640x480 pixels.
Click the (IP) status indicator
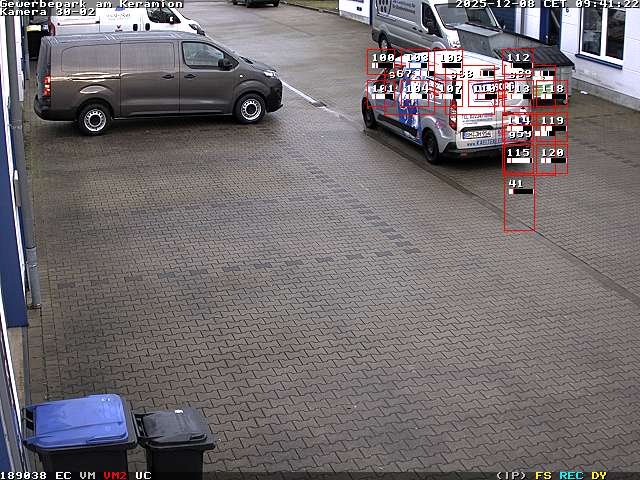coord(511,475)
